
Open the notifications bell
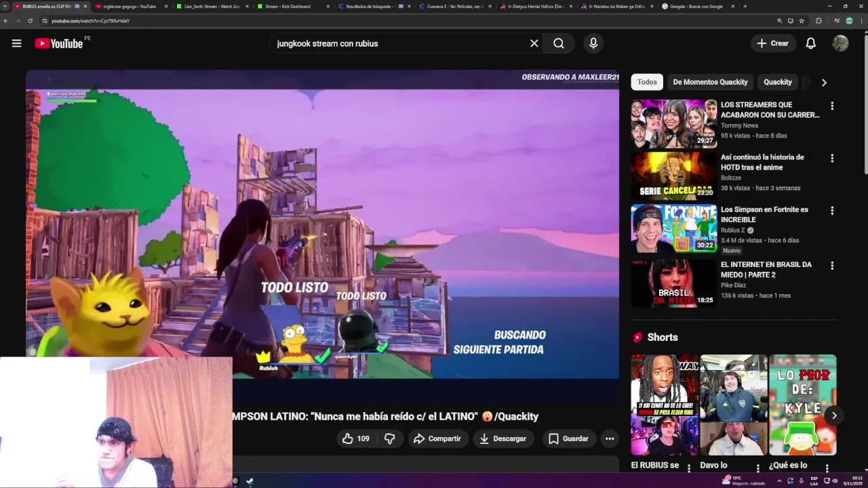point(810,43)
